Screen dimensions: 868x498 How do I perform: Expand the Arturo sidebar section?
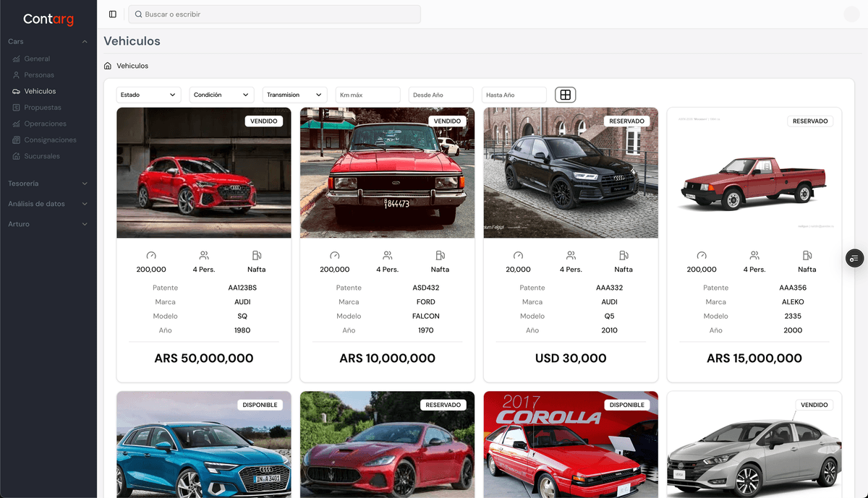[x=48, y=224]
